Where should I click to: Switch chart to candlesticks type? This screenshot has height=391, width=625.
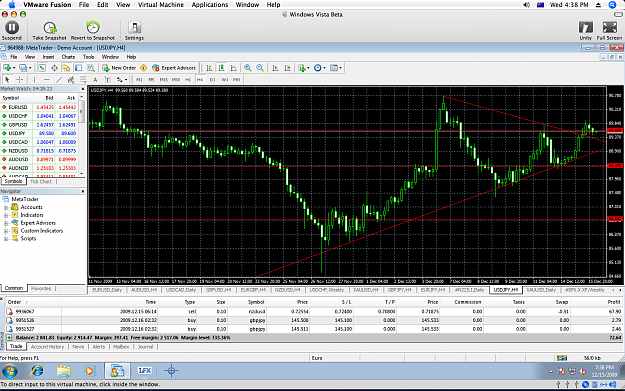pyautogui.click(x=221, y=68)
